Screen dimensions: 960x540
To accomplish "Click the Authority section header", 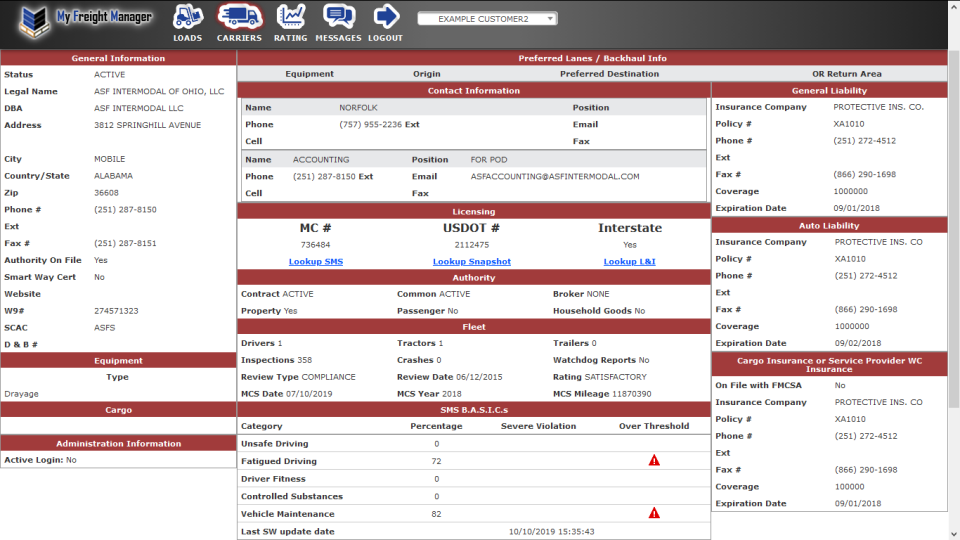I will [474, 277].
